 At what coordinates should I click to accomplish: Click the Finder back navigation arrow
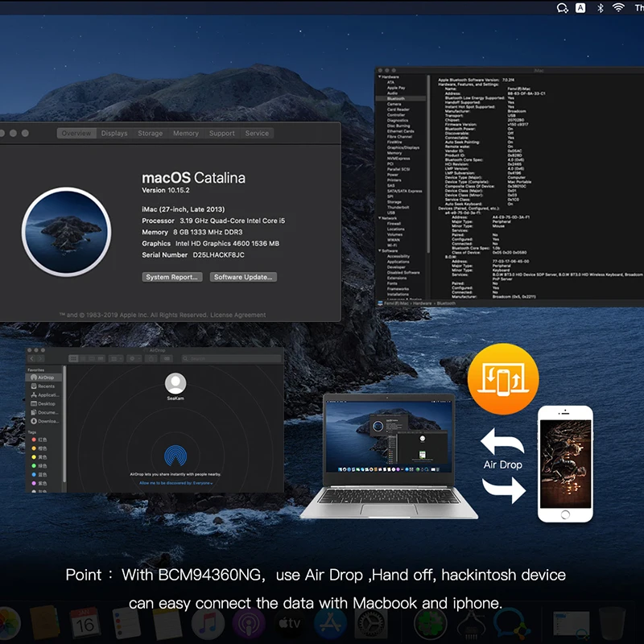[31, 358]
